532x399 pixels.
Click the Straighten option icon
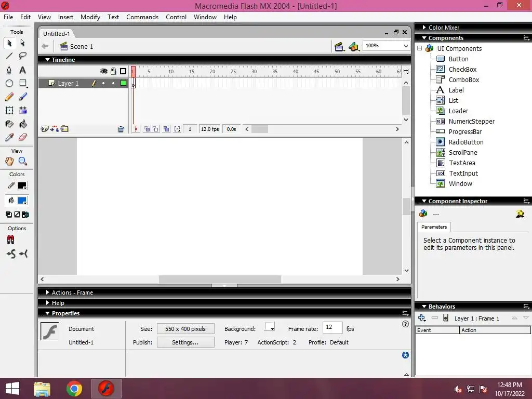coord(23,254)
